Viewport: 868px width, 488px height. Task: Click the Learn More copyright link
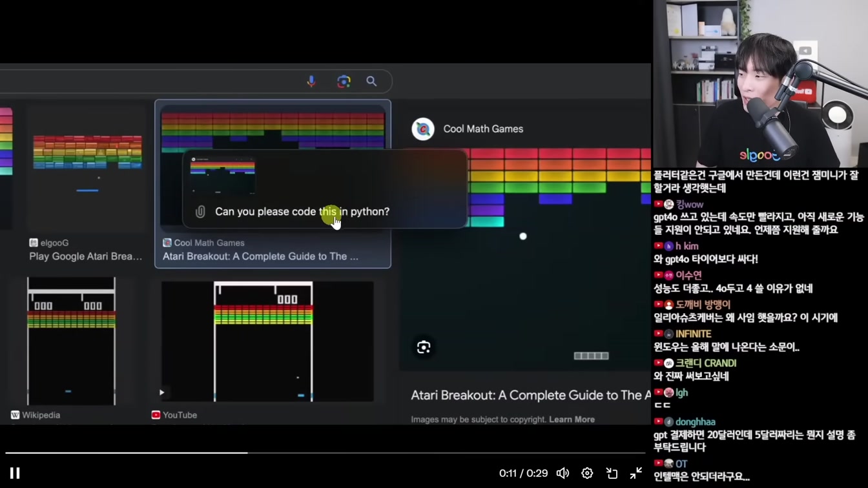572,420
